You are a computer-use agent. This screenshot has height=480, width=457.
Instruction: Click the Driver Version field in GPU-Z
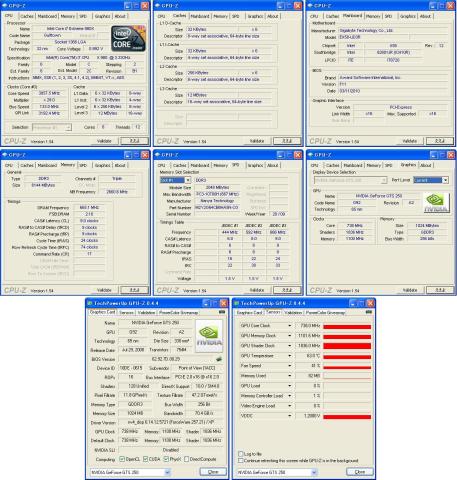point(170,422)
